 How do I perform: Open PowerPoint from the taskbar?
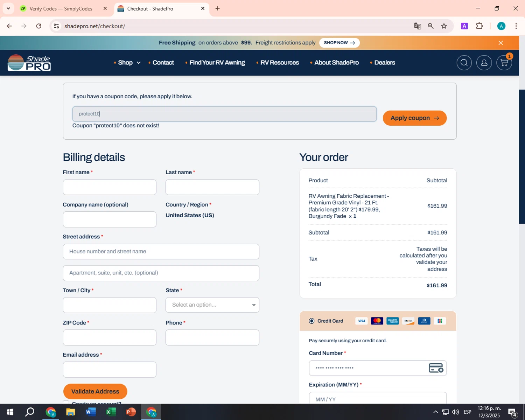(131, 412)
